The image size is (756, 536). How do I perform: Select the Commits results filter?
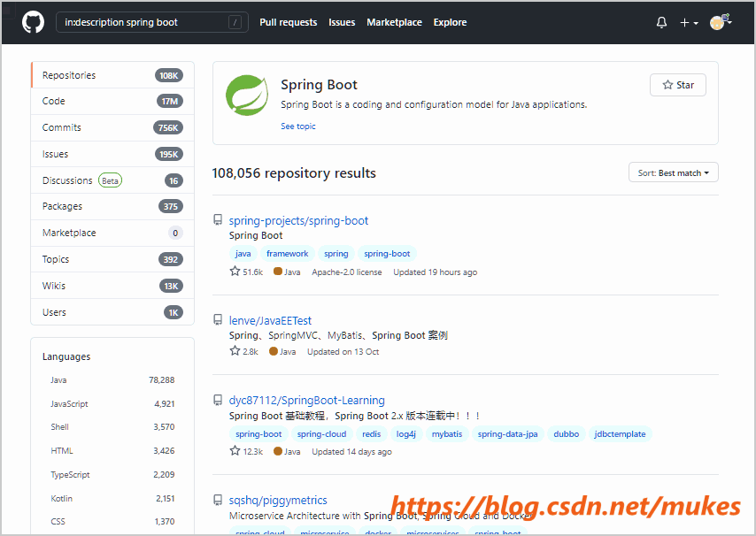112,127
